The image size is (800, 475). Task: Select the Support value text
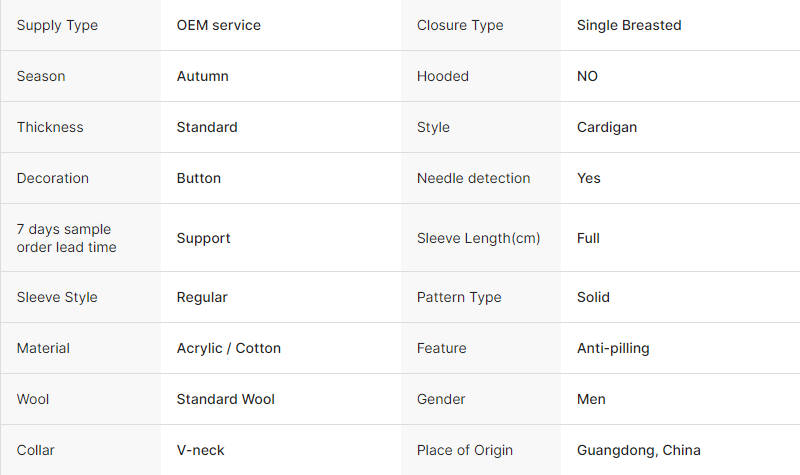tap(203, 238)
